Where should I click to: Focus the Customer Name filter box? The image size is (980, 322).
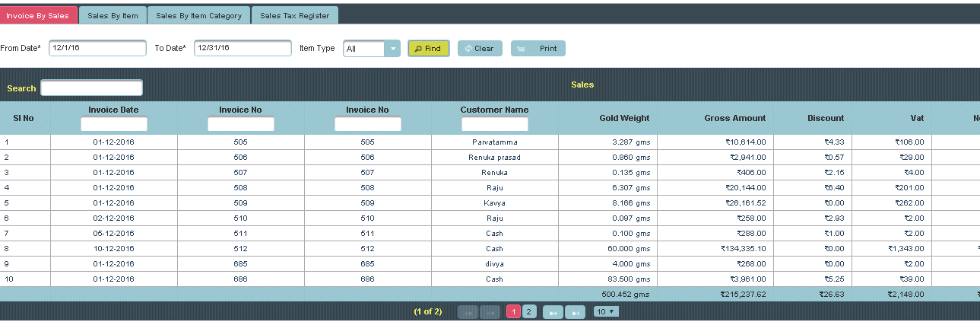pyautogui.click(x=494, y=124)
